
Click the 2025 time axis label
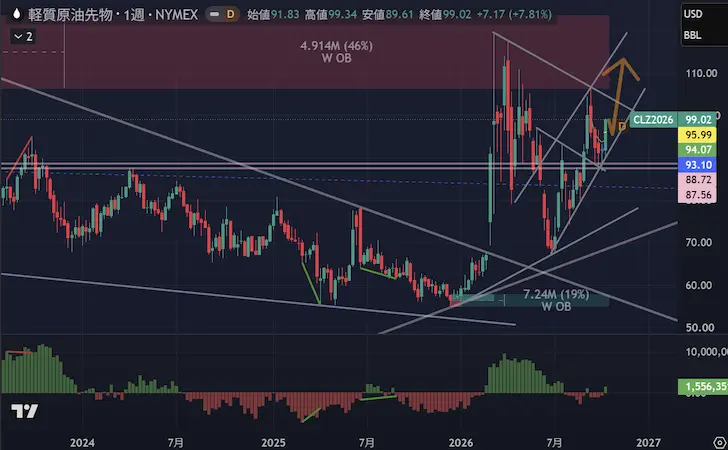coord(273,443)
